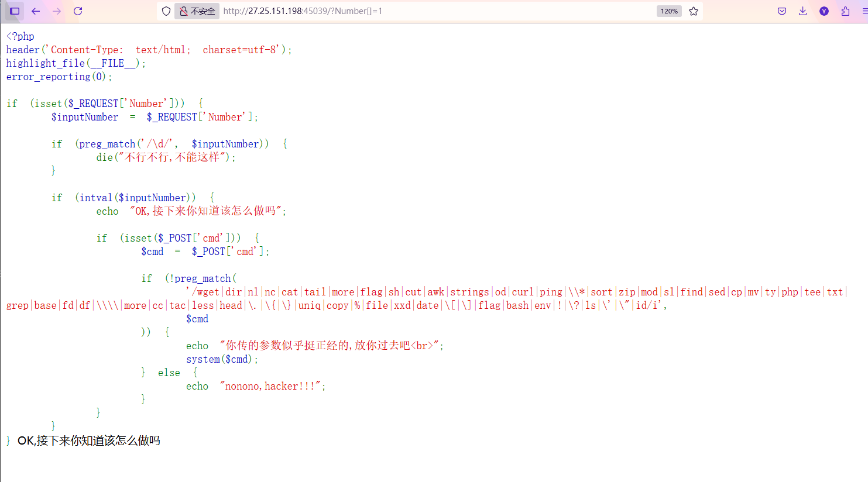The image size is (868, 482).
Task: Open the Firefox account avatar
Action: pyautogui.click(x=824, y=11)
